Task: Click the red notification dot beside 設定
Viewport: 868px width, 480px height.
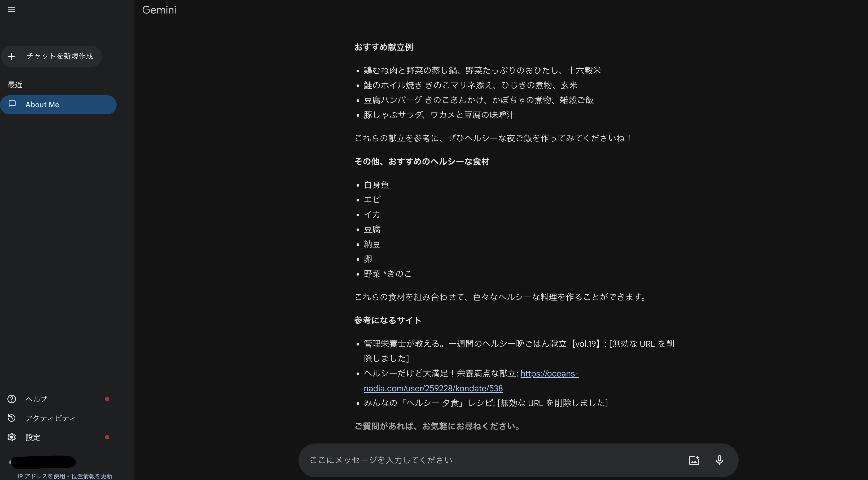Action: point(107,437)
